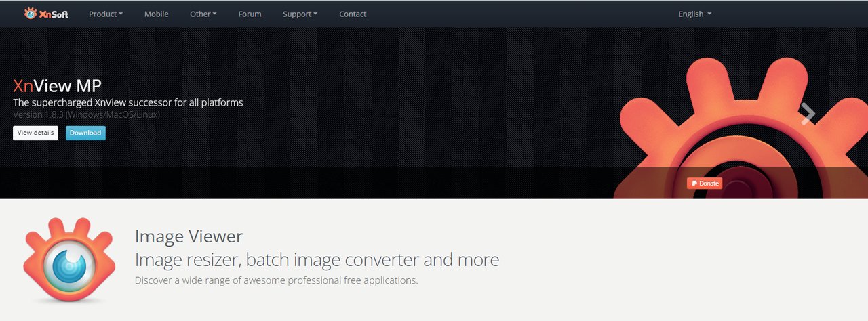Click the XnSoft logo in navbar
Image resolution: width=868 pixels, height=321 pixels.
[x=46, y=14]
